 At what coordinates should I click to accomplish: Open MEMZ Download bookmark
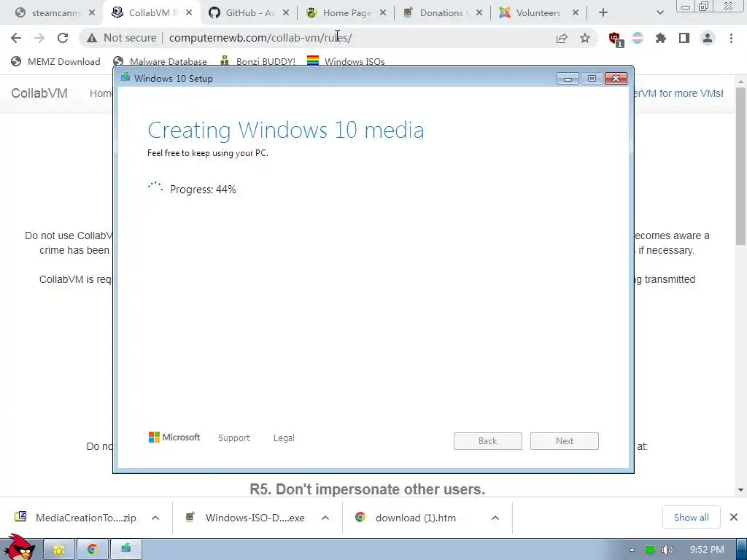point(55,61)
